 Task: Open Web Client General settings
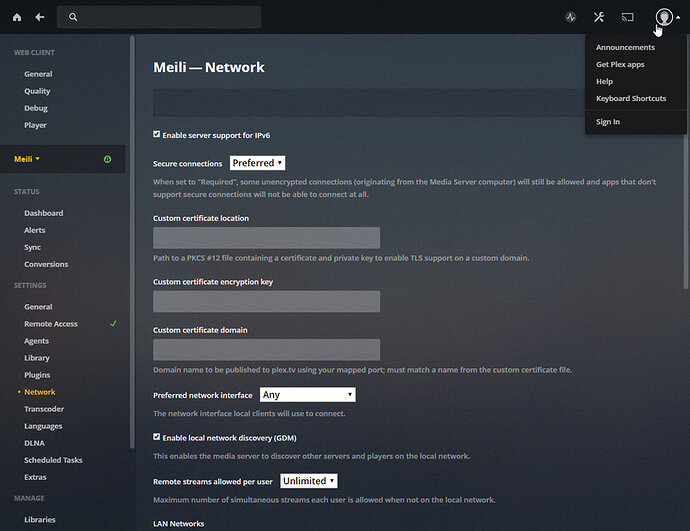click(38, 74)
